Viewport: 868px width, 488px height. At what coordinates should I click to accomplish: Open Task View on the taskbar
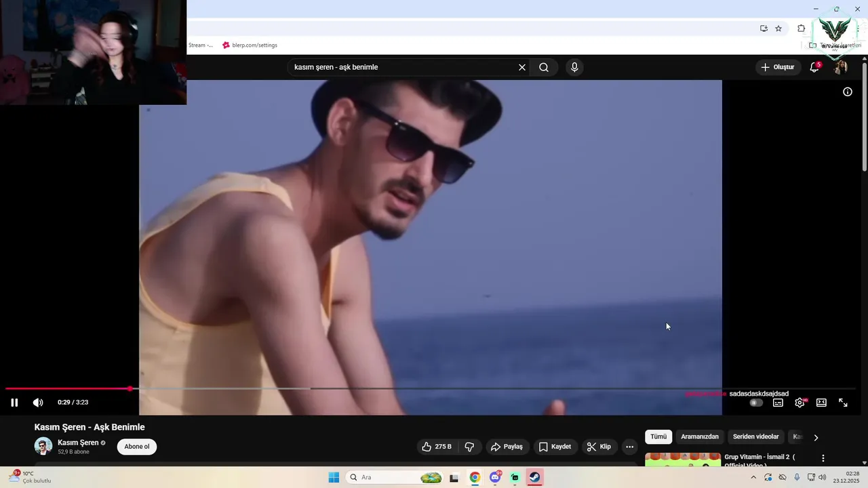click(x=454, y=477)
